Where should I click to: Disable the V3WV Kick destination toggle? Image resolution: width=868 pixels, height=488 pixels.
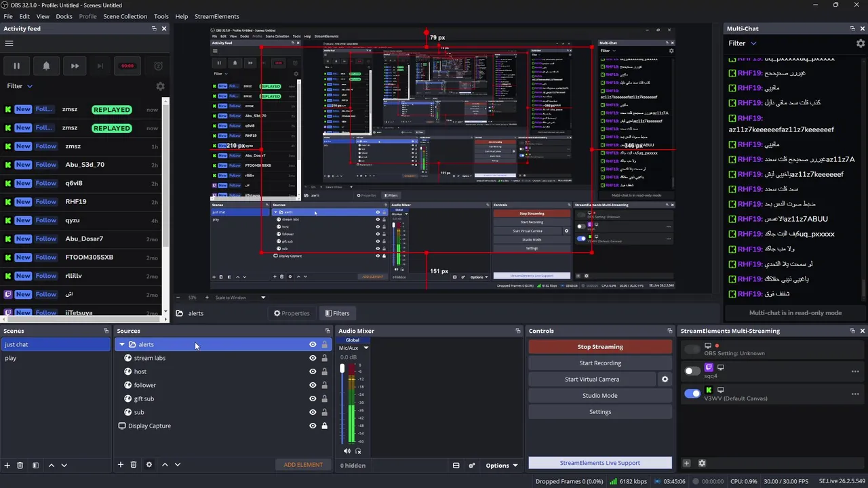click(692, 393)
